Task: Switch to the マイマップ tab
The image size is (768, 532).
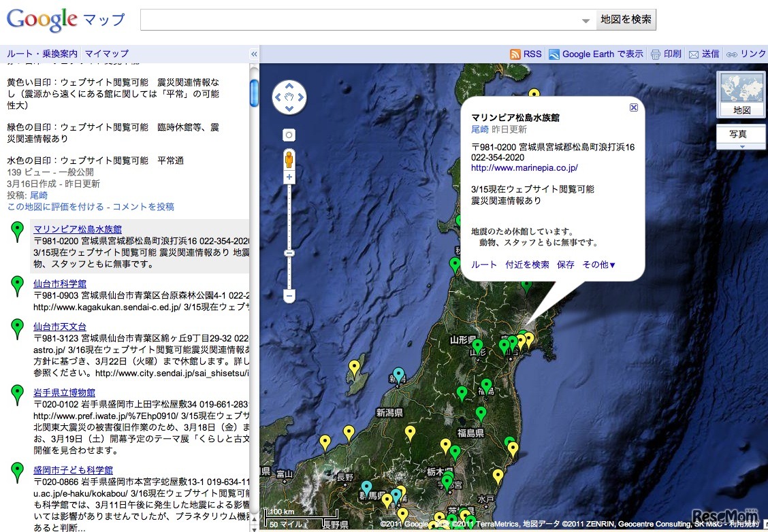Action: [x=106, y=54]
